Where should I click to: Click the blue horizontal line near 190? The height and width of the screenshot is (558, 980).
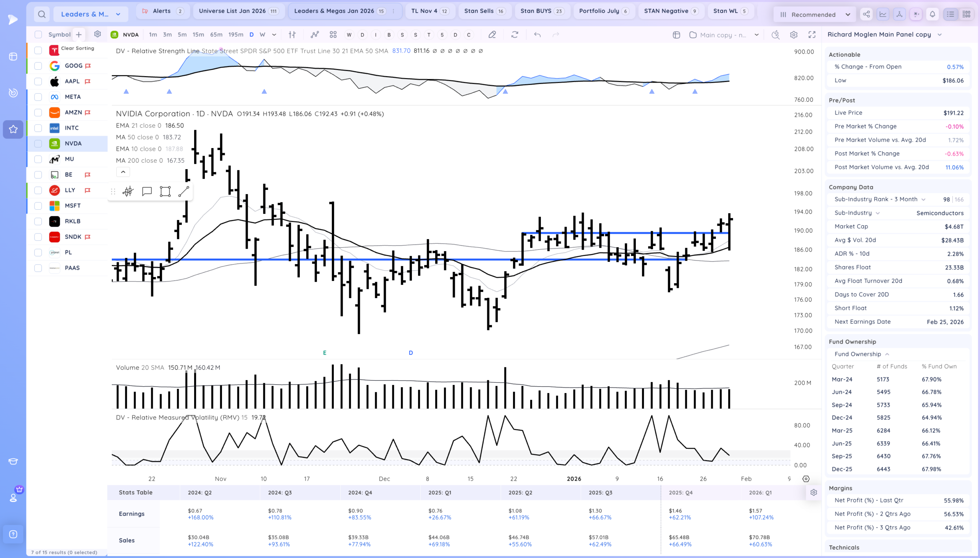[x=625, y=233]
